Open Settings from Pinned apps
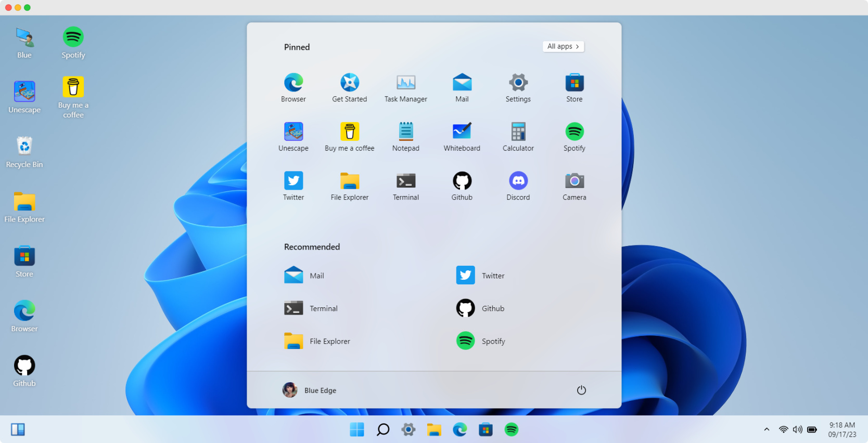Image resolution: width=868 pixels, height=443 pixels. (x=518, y=88)
